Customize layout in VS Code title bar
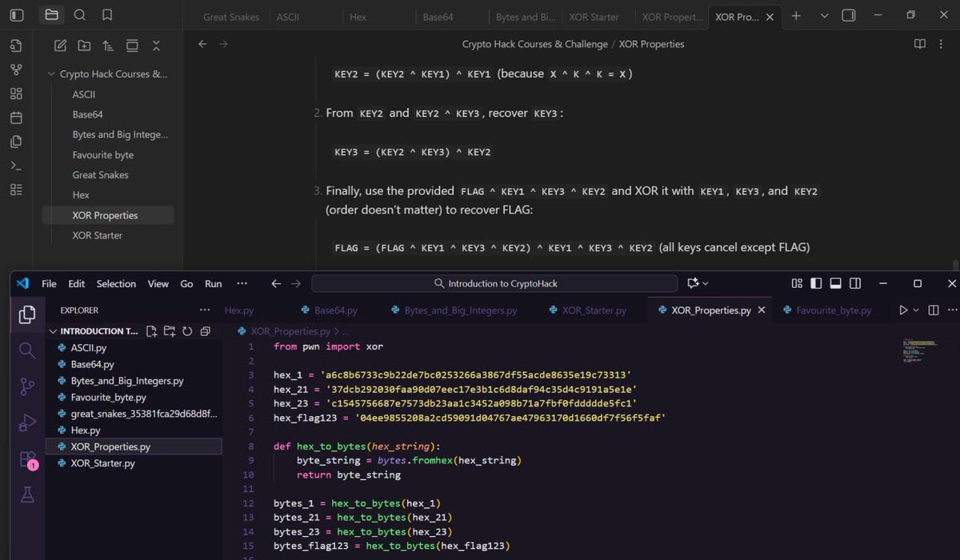The width and height of the screenshot is (960, 560). (797, 284)
